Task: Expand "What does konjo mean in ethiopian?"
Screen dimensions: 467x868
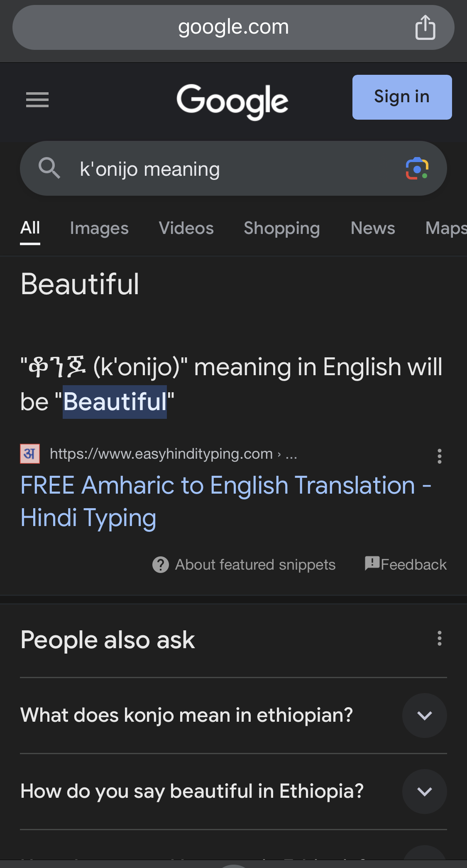Action: click(233, 715)
